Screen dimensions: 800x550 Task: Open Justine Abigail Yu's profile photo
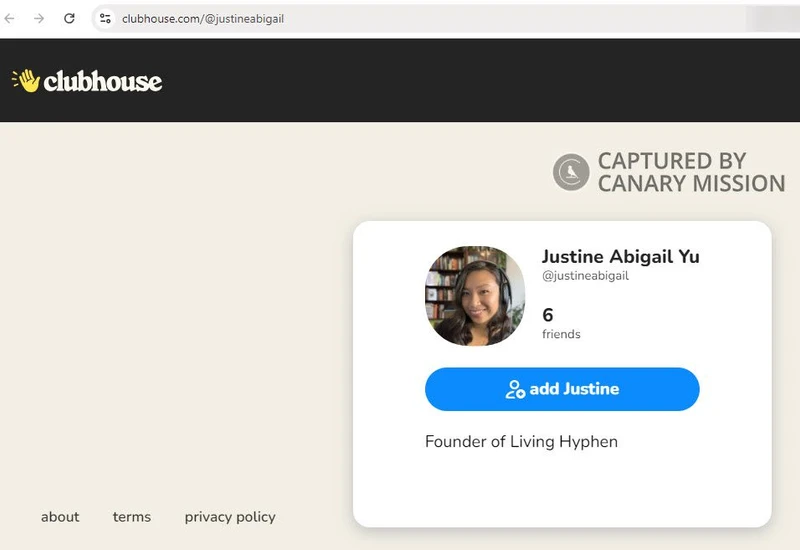tap(474, 296)
